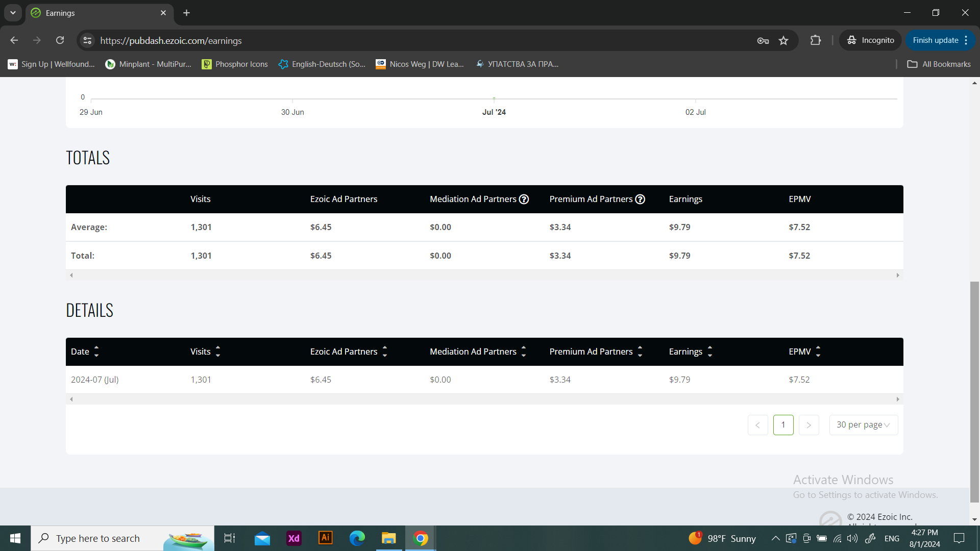980x551 pixels.
Task: Open the All Bookmarks folder
Action: [939, 64]
